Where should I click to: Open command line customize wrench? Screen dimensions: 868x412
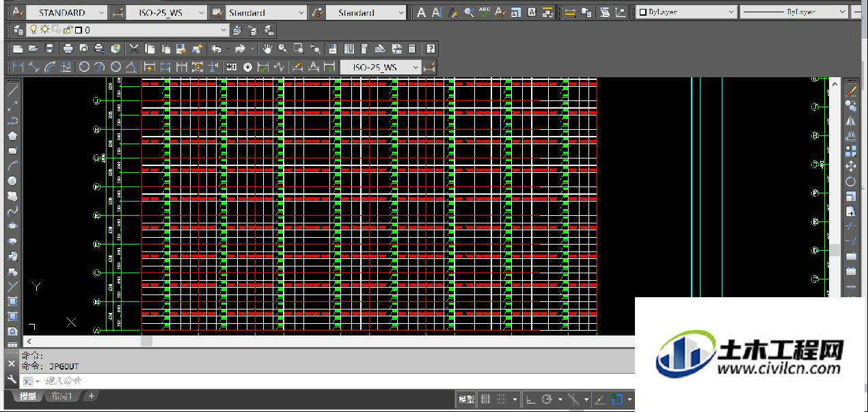[12, 379]
